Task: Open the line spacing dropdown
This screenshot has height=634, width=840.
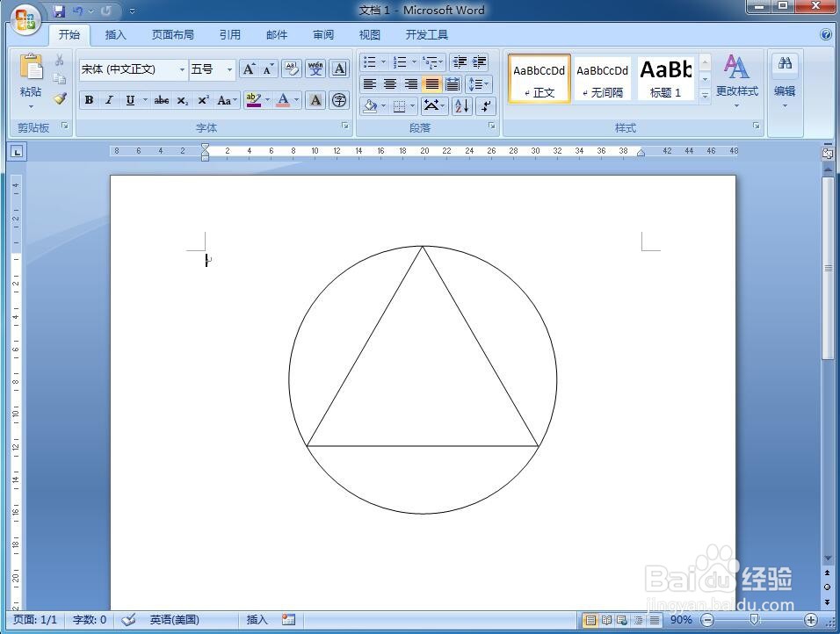Action: click(x=479, y=84)
